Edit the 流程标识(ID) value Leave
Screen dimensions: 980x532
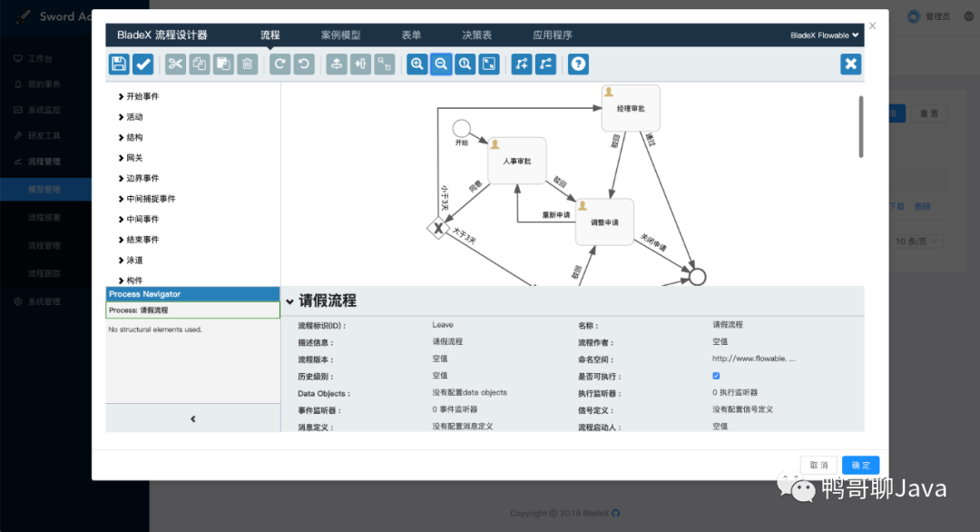click(x=443, y=325)
